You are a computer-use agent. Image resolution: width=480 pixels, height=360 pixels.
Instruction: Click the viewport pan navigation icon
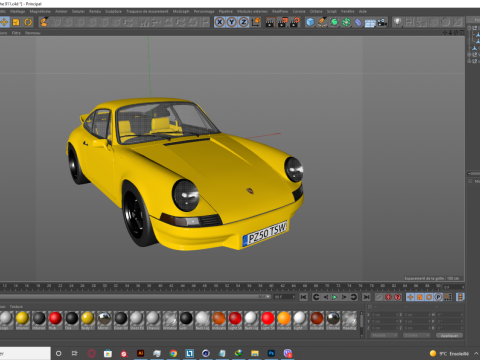[445, 32]
